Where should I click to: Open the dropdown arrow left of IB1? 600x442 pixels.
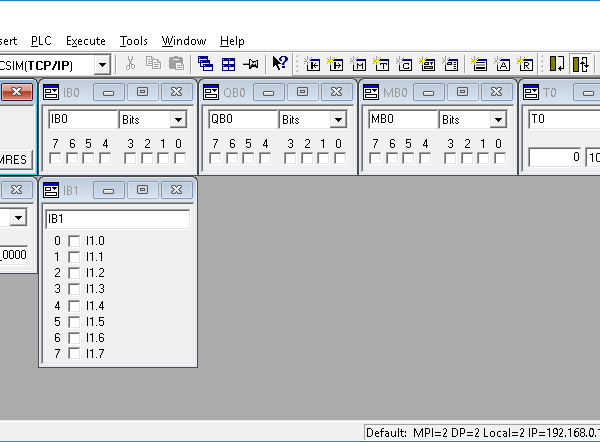click(x=18, y=218)
